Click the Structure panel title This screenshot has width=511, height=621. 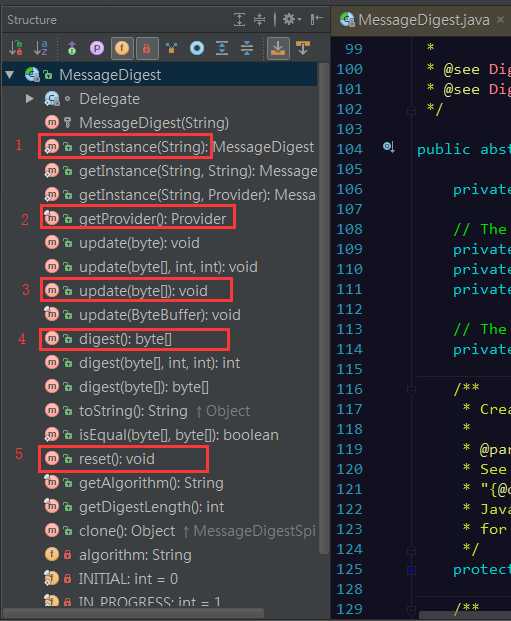pyautogui.click(x=32, y=19)
